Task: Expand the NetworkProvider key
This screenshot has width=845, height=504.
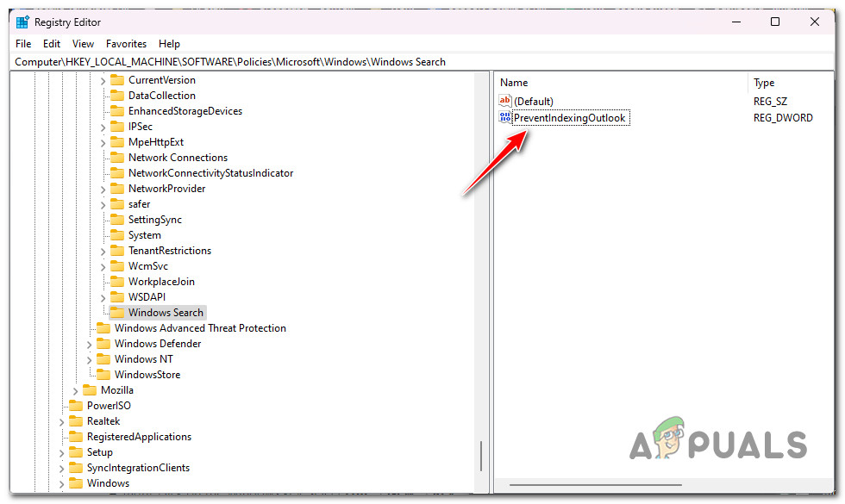Action: click(103, 190)
